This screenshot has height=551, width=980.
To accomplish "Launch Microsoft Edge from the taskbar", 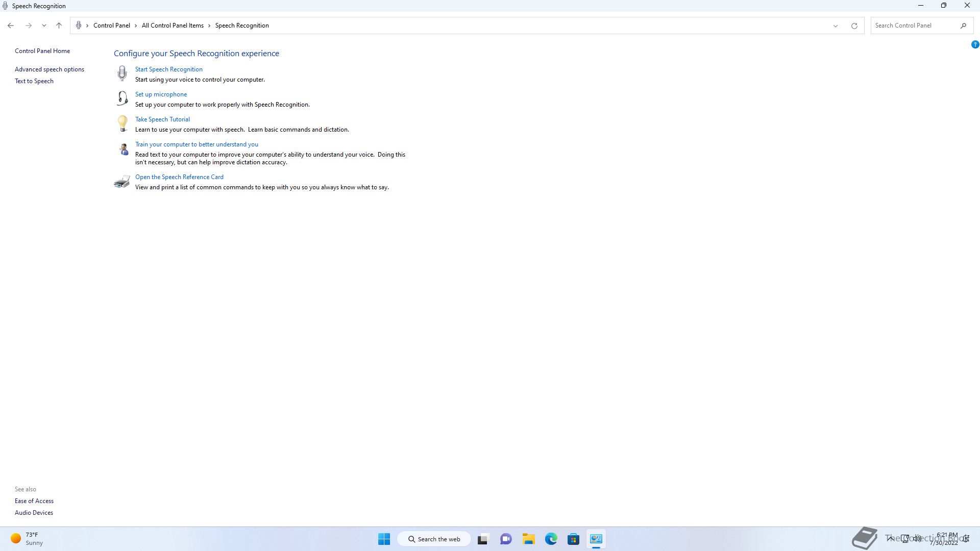I will (x=551, y=539).
